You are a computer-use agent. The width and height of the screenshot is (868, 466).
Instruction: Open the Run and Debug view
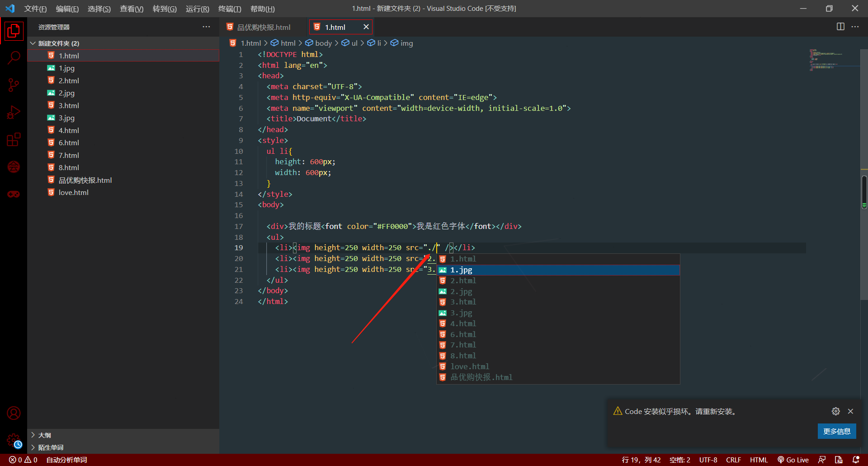tap(14, 112)
